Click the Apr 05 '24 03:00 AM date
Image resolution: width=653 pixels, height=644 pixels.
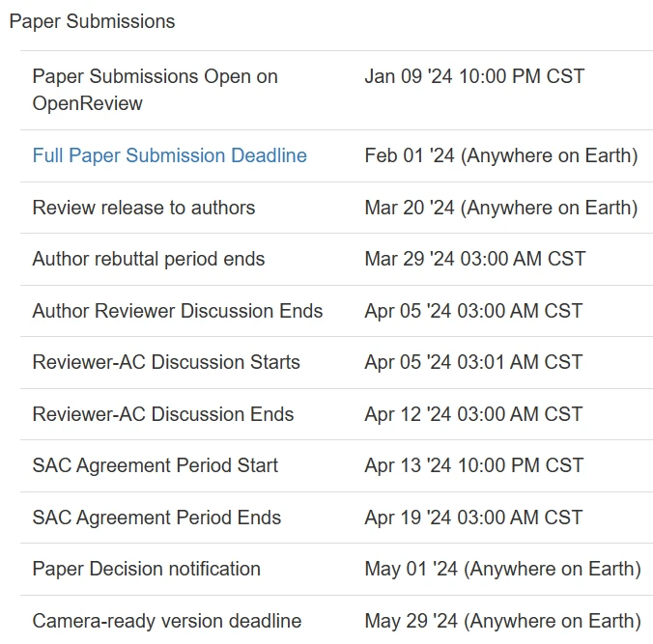473,311
